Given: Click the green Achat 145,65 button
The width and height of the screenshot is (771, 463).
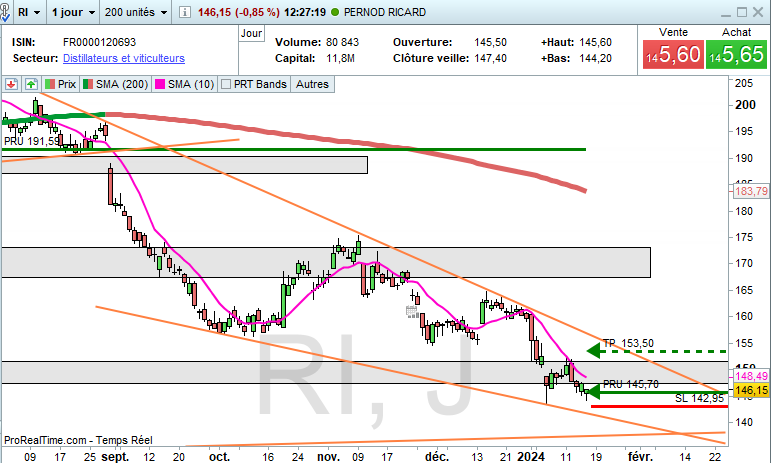Looking at the screenshot, I should point(736,54).
